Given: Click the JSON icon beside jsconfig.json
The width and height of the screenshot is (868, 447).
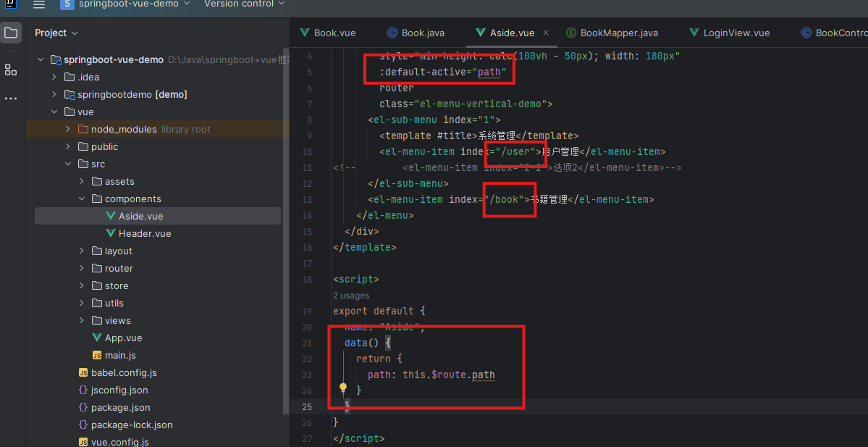Looking at the screenshot, I should tap(83, 390).
